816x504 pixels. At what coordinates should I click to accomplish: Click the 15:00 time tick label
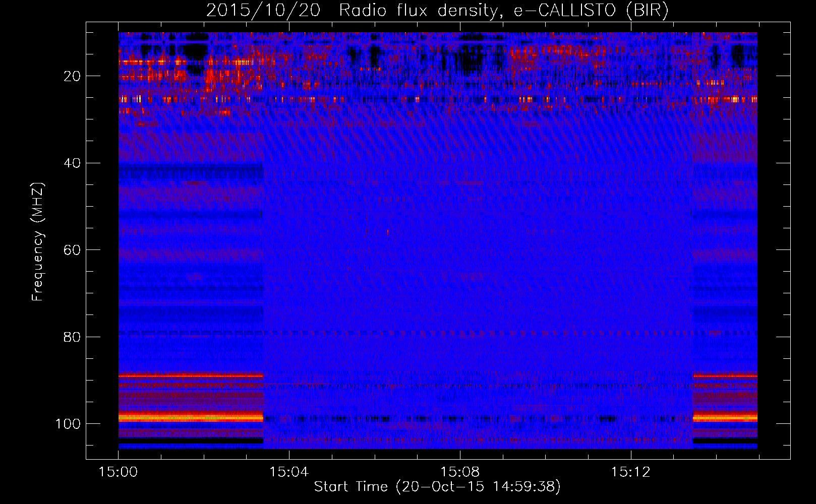pyautogui.click(x=118, y=472)
